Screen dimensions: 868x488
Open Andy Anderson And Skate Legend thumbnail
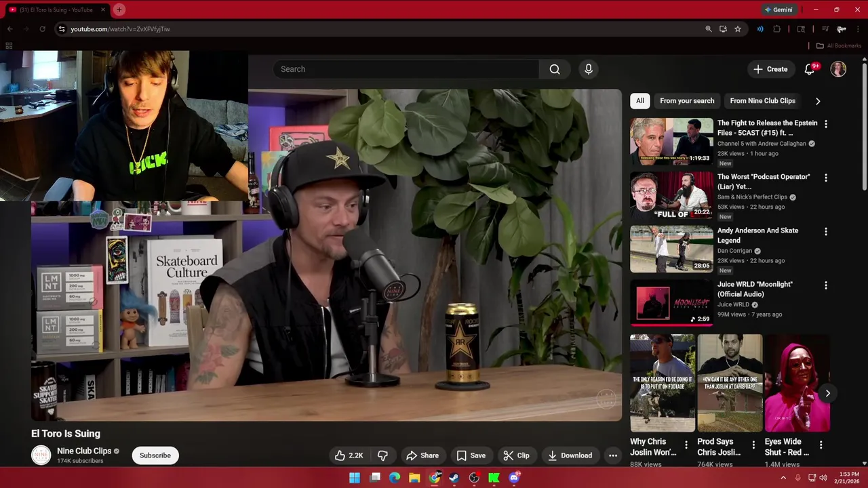tap(671, 249)
